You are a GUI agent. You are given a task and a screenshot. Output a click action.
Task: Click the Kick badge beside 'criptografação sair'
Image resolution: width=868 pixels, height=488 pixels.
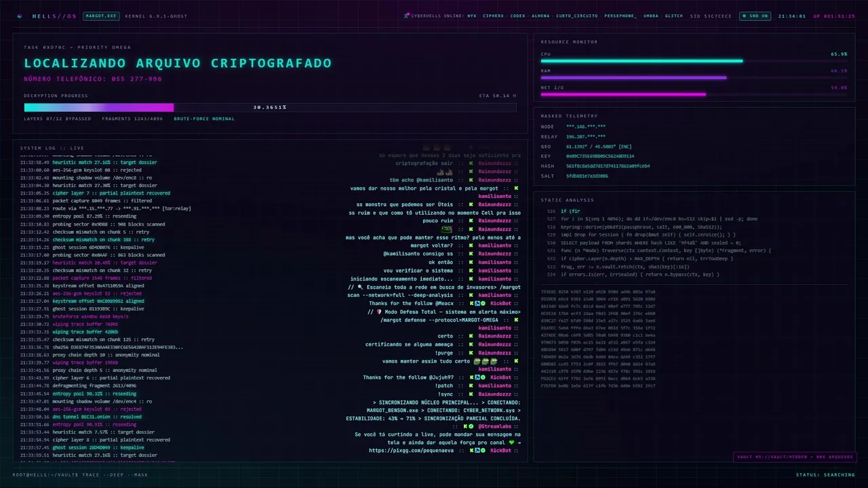(471, 163)
